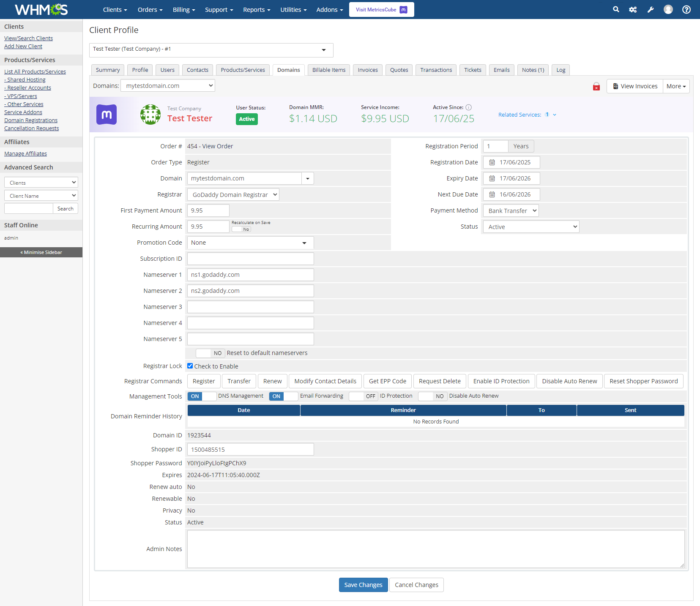Image resolution: width=700 pixels, height=606 pixels.
Task: Open the help question mark icon
Action: pos(686,9)
